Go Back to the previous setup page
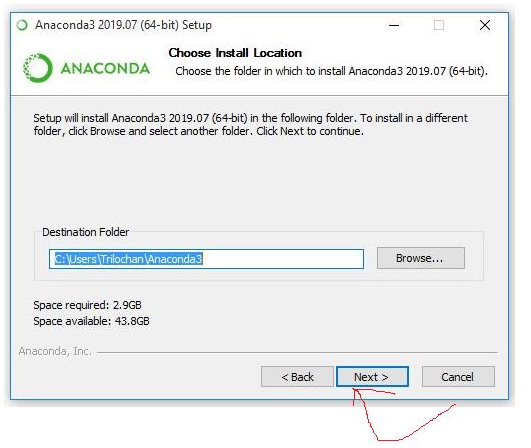Viewport: 531px width, 448px height. point(297,377)
